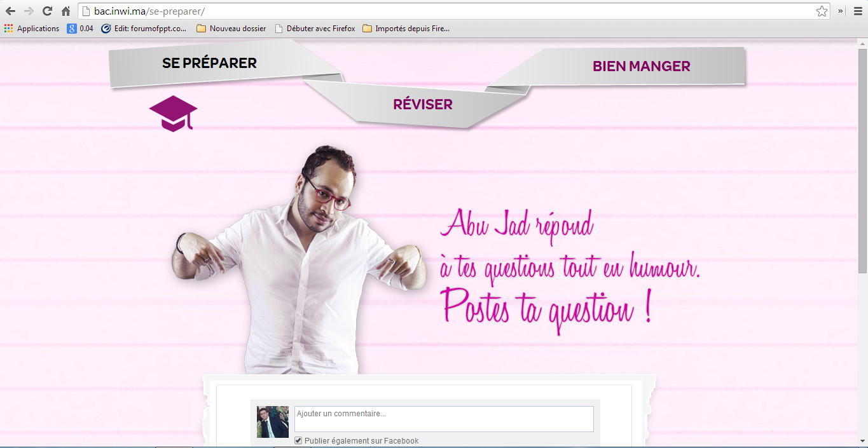
Task: Open the Edit: forumofppt.co... bookmark
Action: [144, 29]
